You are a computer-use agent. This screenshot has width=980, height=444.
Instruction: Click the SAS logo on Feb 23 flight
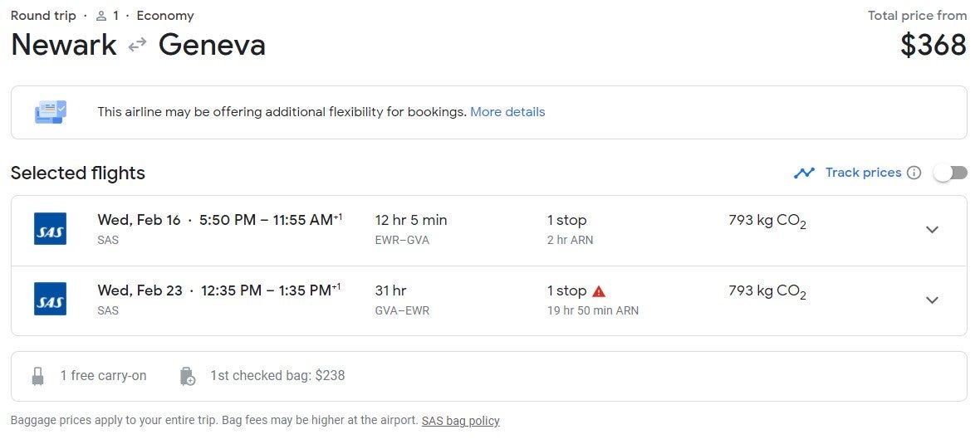click(x=50, y=299)
